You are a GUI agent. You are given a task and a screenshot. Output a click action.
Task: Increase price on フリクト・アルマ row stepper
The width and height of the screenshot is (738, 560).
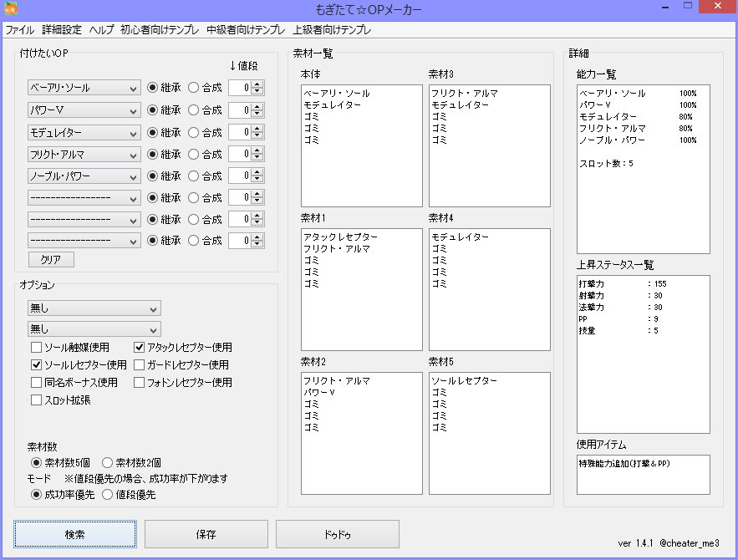(x=257, y=150)
